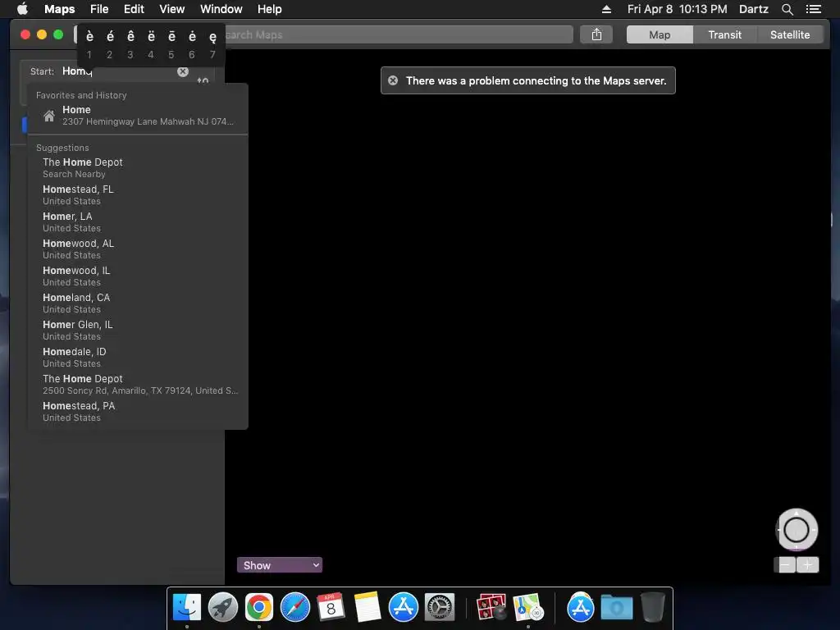Open Safari from the Dock
This screenshot has width=840, height=630.
coord(295,608)
